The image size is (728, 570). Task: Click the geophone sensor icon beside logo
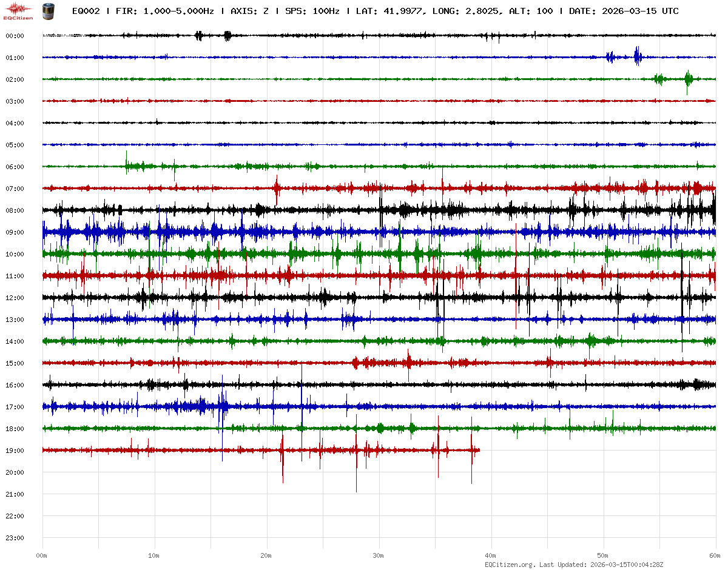tap(48, 10)
